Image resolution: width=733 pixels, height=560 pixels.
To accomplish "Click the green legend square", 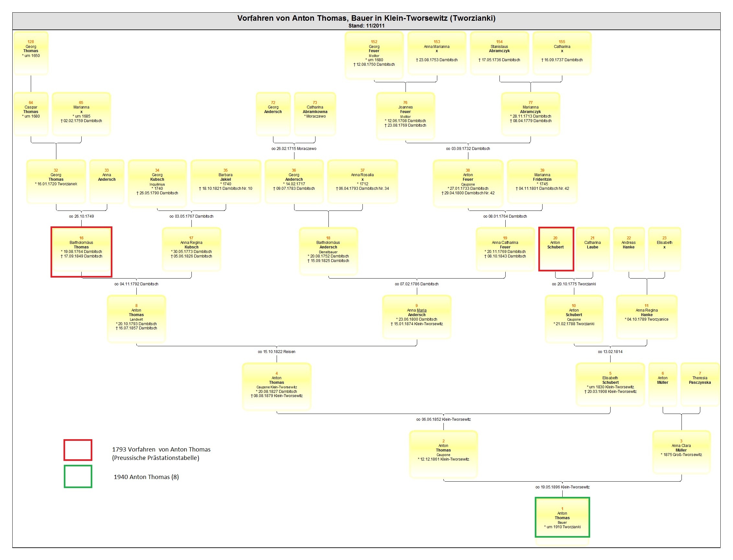I will click(x=78, y=476).
